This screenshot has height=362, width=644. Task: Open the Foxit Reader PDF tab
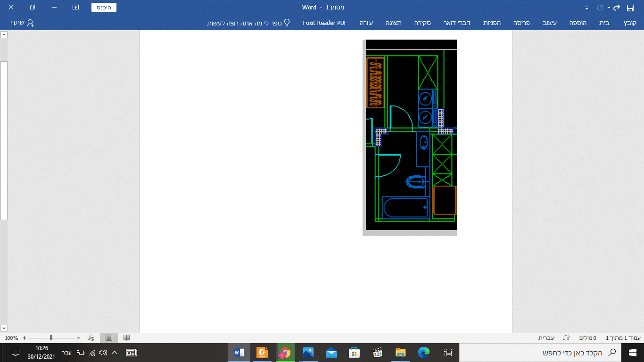pyautogui.click(x=325, y=23)
